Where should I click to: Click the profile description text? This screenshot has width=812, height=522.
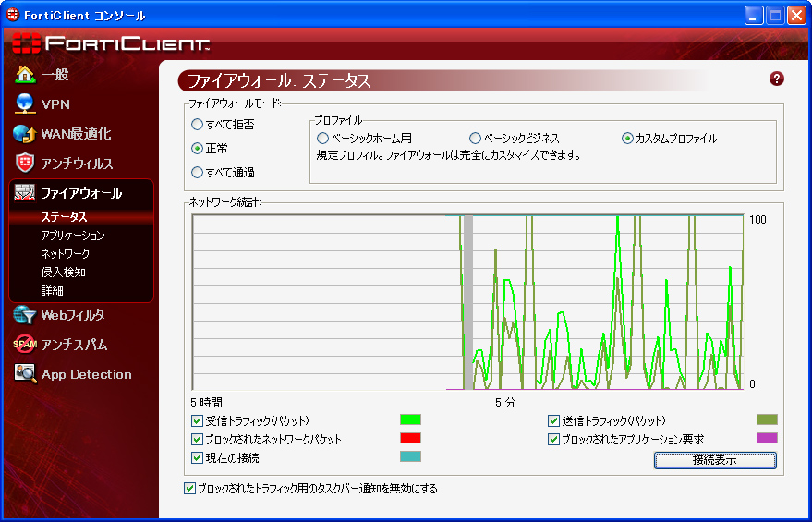pos(448,155)
